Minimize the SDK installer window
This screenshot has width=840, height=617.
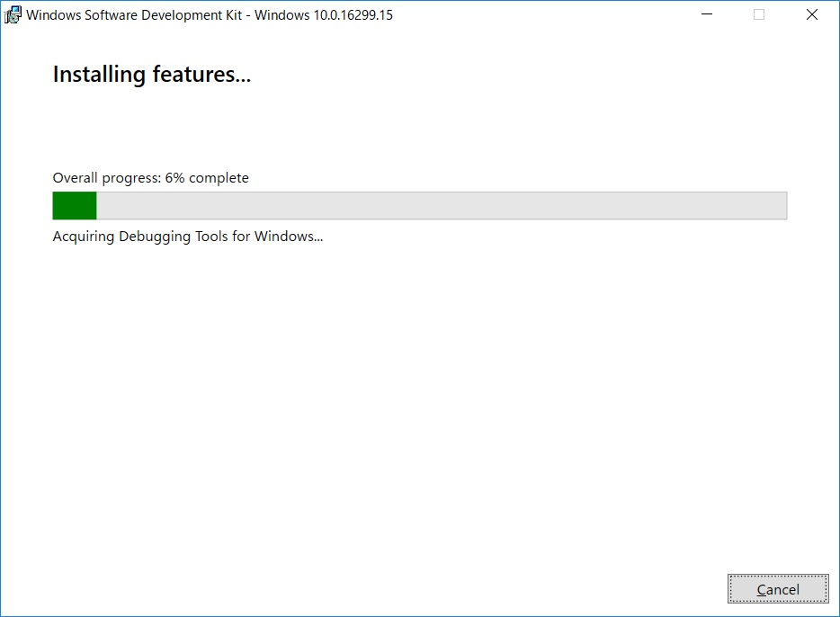click(x=707, y=14)
